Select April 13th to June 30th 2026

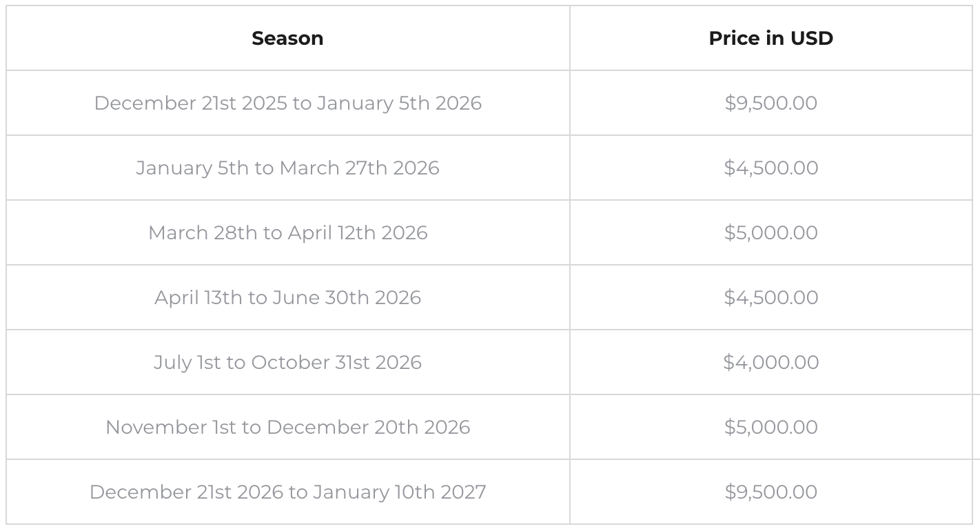(287, 298)
